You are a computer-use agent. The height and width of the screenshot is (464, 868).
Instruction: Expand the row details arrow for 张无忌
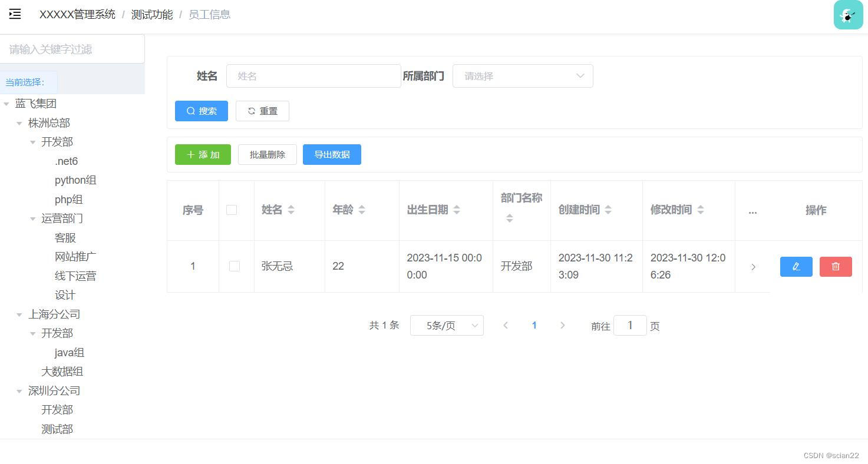click(753, 267)
